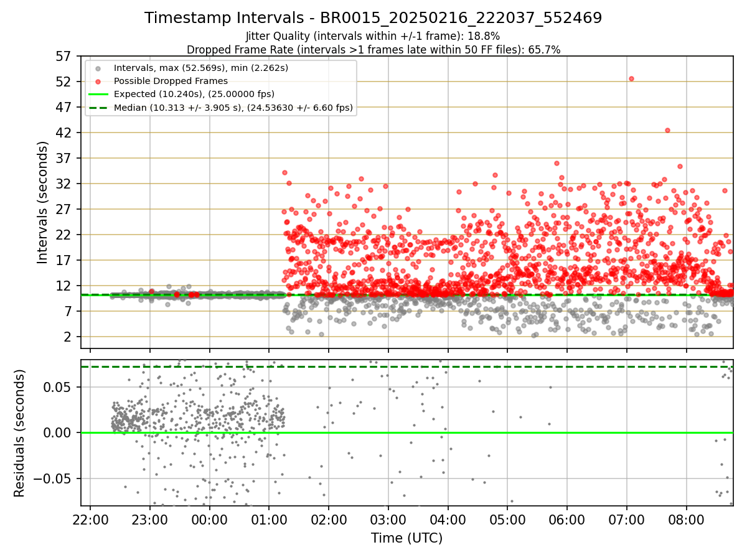
Task: Click the 22 tick on the intervals axis
Action: (x=65, y=235)
